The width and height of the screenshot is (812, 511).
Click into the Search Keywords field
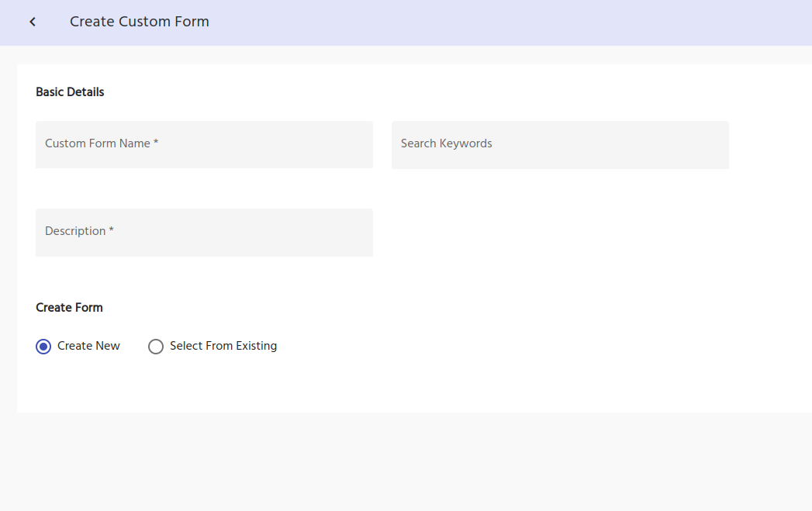pos(560,145)
